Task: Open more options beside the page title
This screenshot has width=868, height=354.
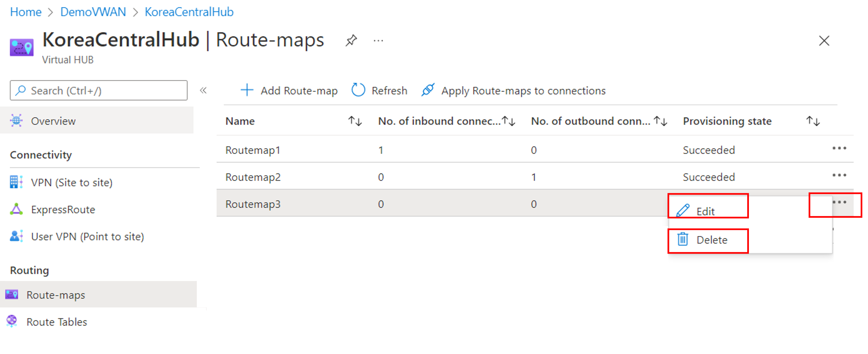Action: pyautogui.click(x=378, y=41)
